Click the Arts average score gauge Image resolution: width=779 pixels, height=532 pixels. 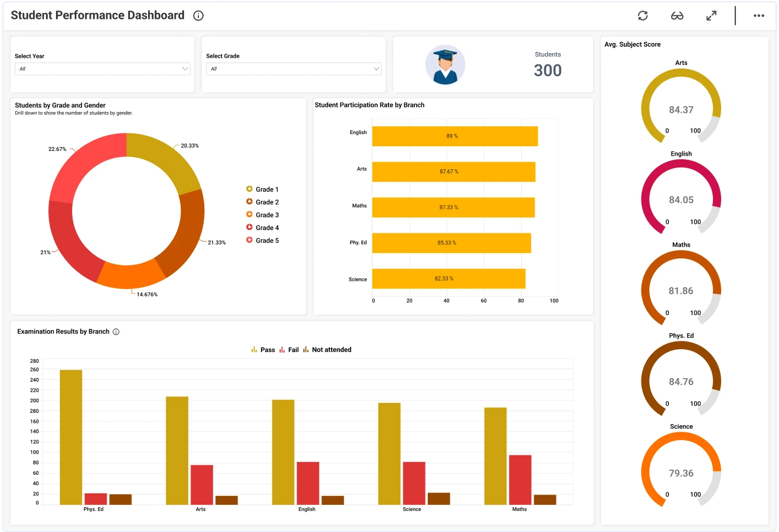[681, 106]
